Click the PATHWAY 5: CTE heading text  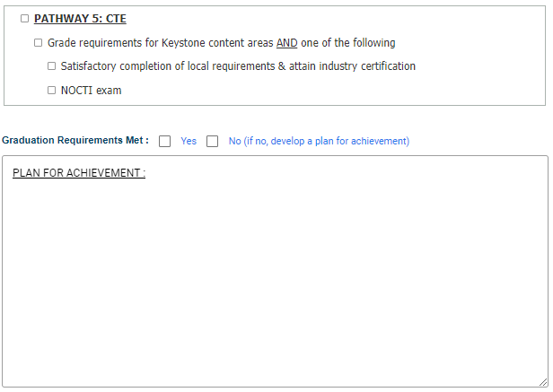tap(80, 19)
